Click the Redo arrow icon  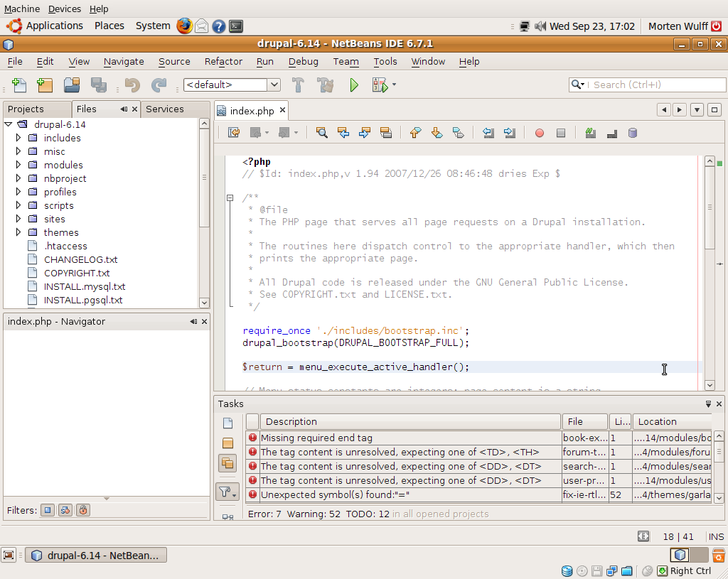click(x=159, y=85)
